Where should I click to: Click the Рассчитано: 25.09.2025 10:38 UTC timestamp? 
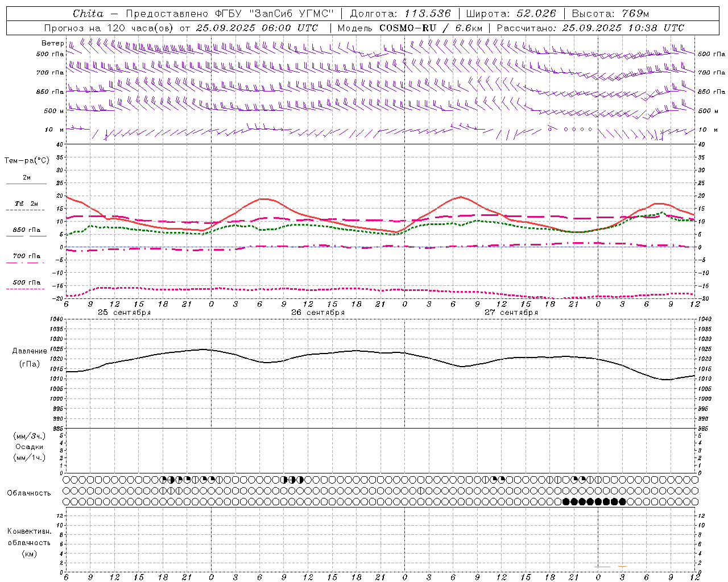pos(590,28)
